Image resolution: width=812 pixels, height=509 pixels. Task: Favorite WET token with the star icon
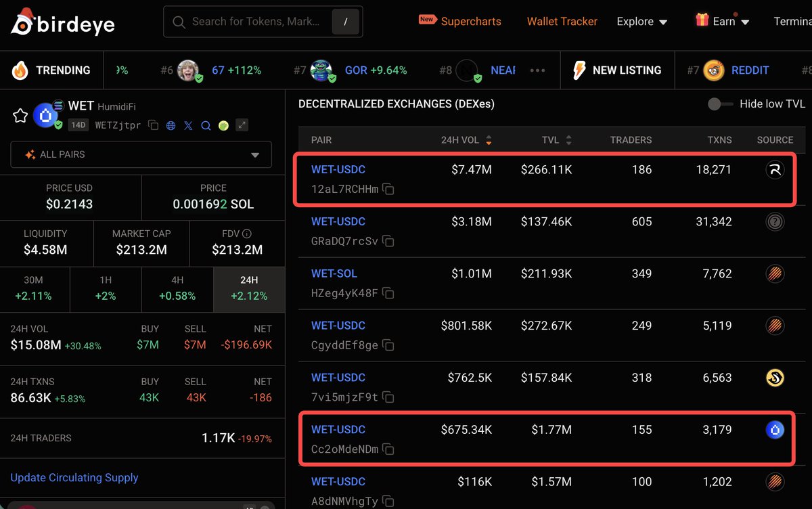20,116
